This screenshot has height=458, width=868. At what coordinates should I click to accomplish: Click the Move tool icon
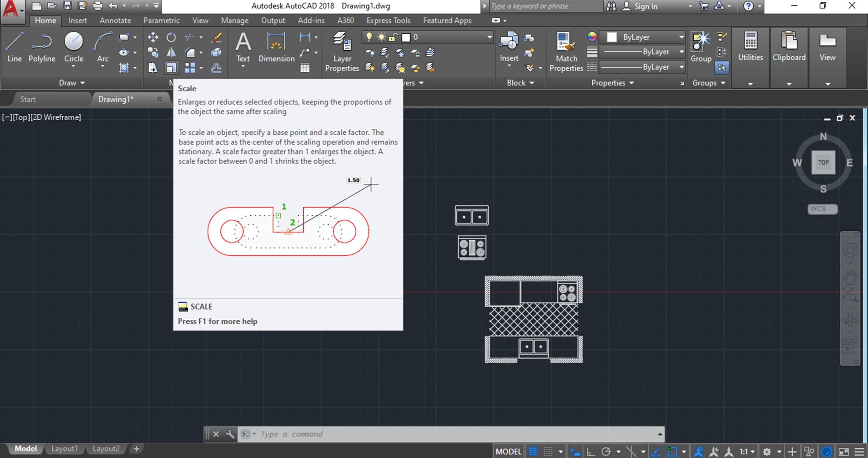pos(153,37)
